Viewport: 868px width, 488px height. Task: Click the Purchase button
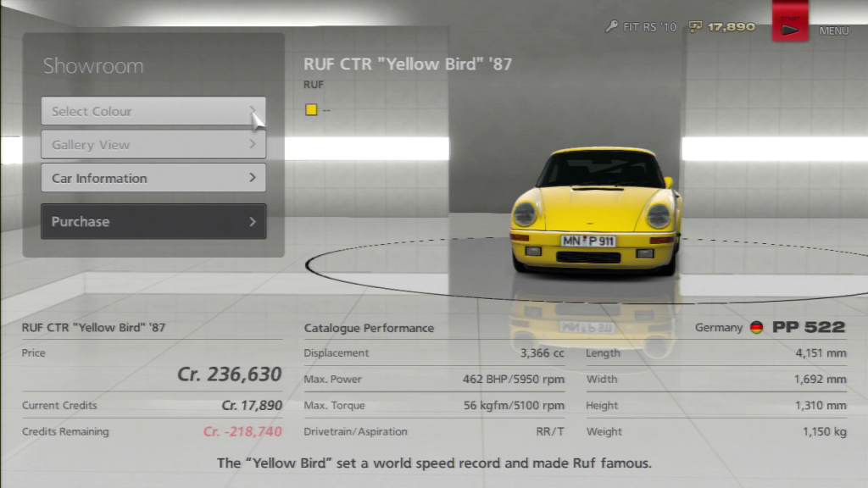point(153,221)
